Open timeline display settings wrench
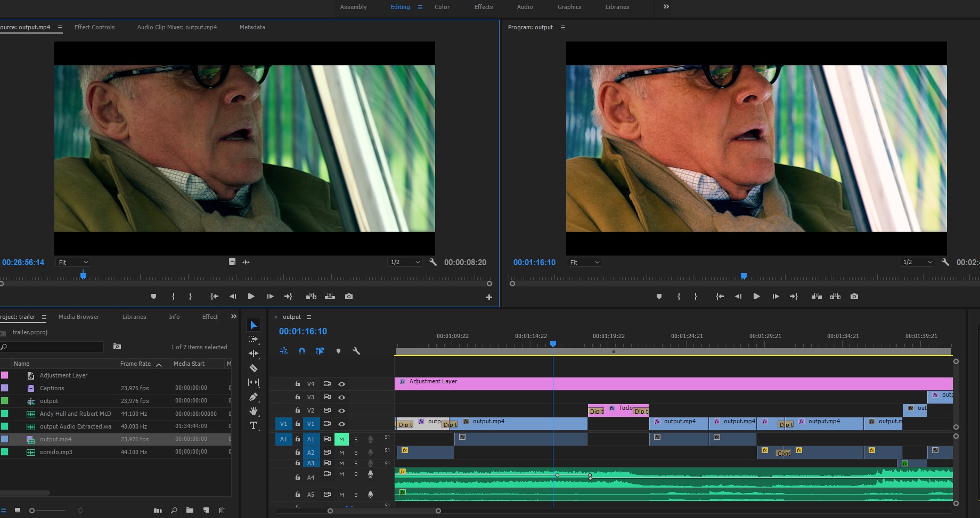The width and height of the screenshot is (980, 518). [356, 351]
